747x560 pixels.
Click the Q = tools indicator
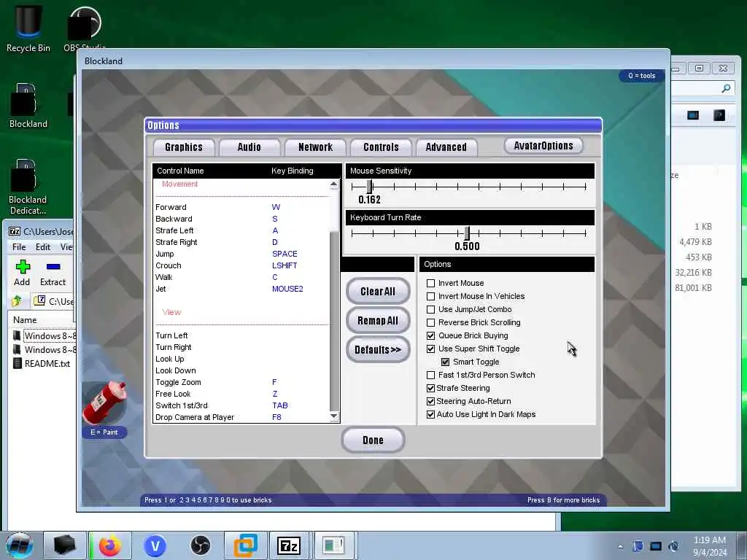coord(641,76)
